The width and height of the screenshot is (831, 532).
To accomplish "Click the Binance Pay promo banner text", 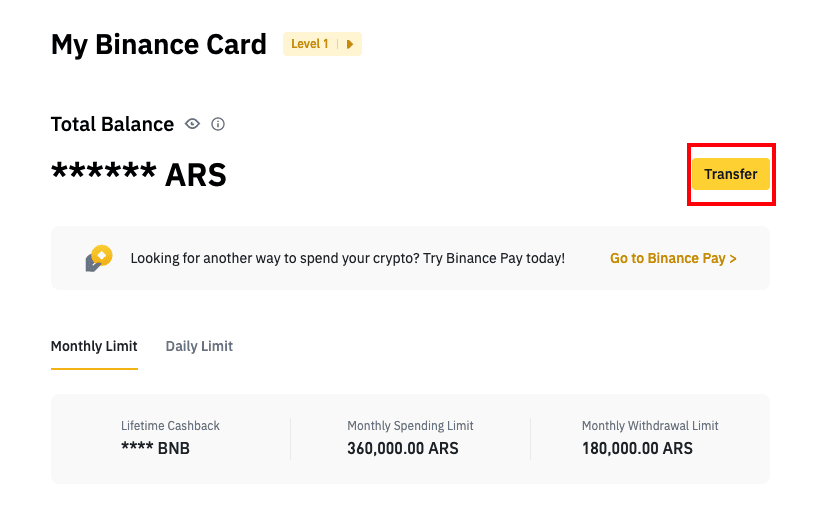I will tap(348, 258).
